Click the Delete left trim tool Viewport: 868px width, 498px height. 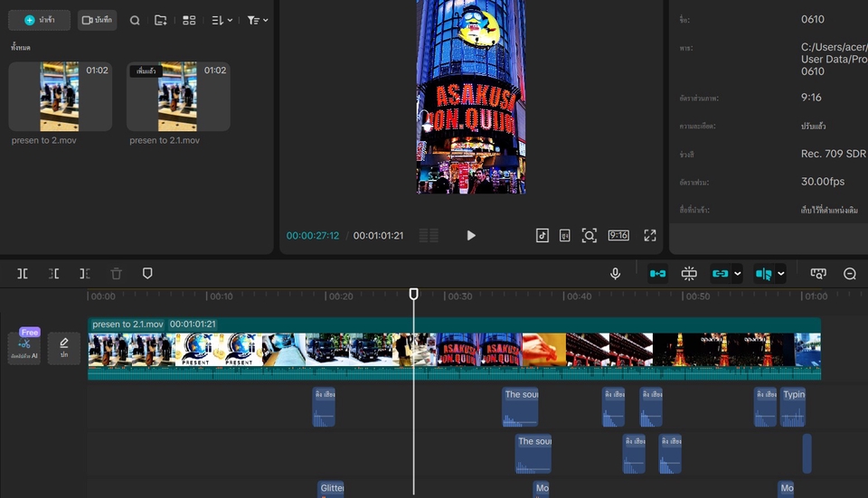[53, 273]
